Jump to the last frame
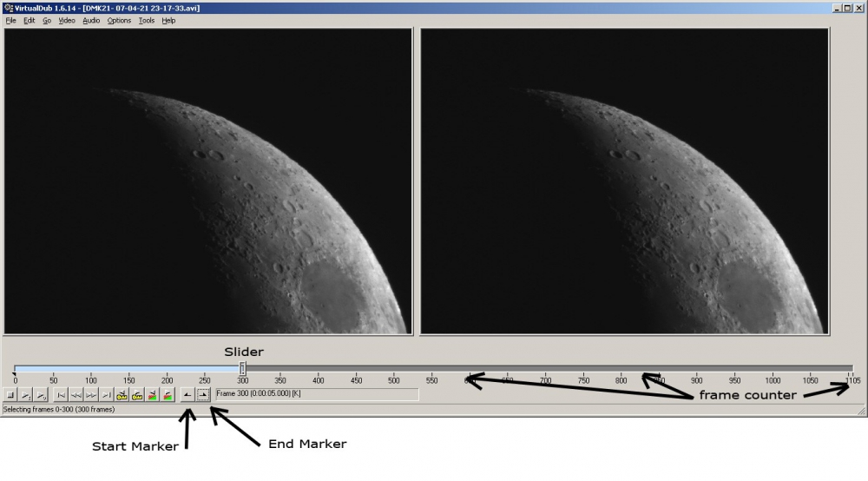Screen dimensions: 868x481 (105, 395)
